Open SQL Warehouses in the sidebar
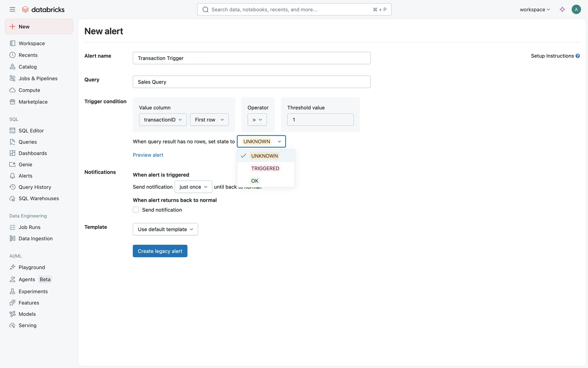Image resolution: width=588 pixels, height=368 pixels. click(39, 198)
